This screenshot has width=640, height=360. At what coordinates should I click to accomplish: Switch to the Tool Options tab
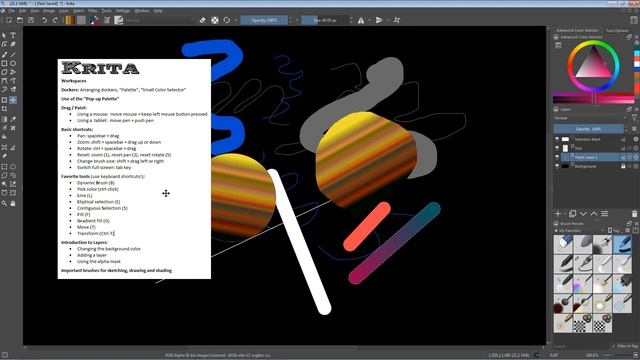[x=617, y=31]
